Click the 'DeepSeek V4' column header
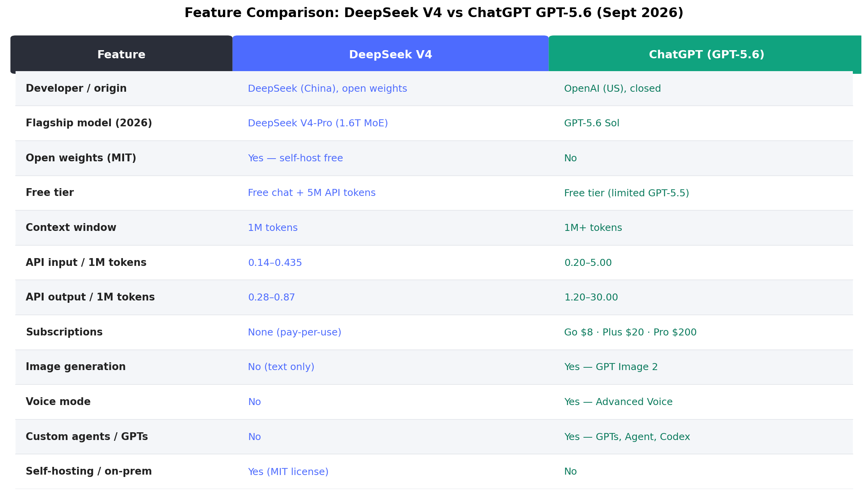 pos(391,55)
